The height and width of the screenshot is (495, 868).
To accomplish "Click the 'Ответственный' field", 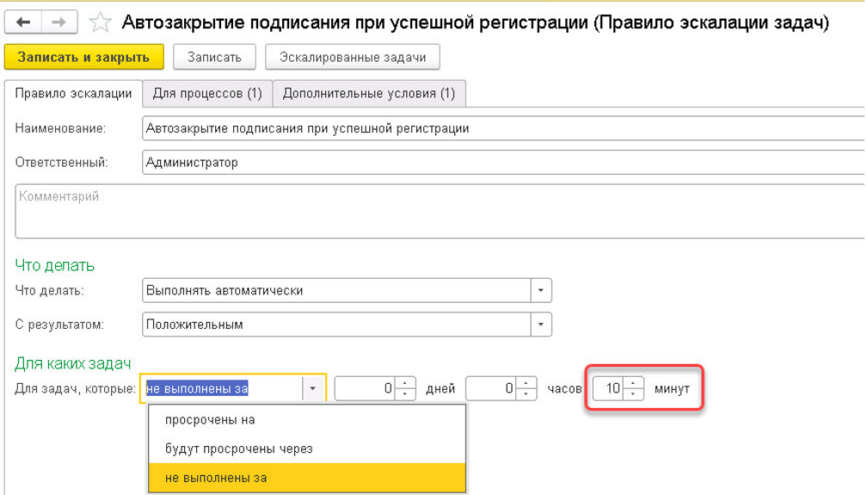I will [x=499, y=162].
